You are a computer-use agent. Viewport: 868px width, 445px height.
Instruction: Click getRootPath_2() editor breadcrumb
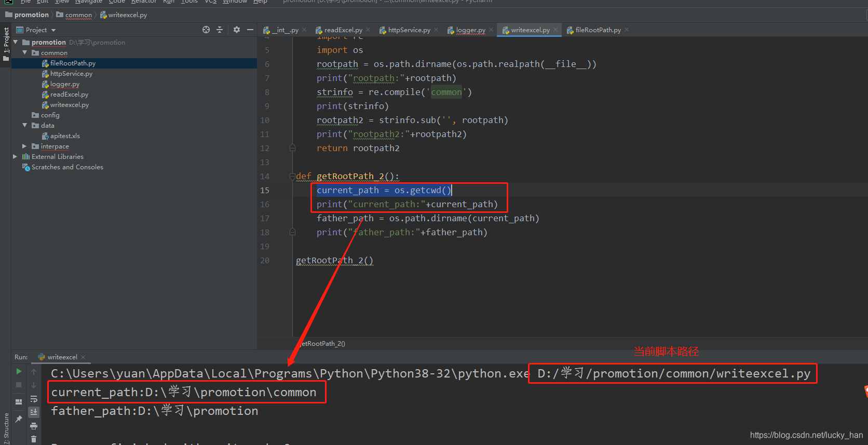point(321,344)
